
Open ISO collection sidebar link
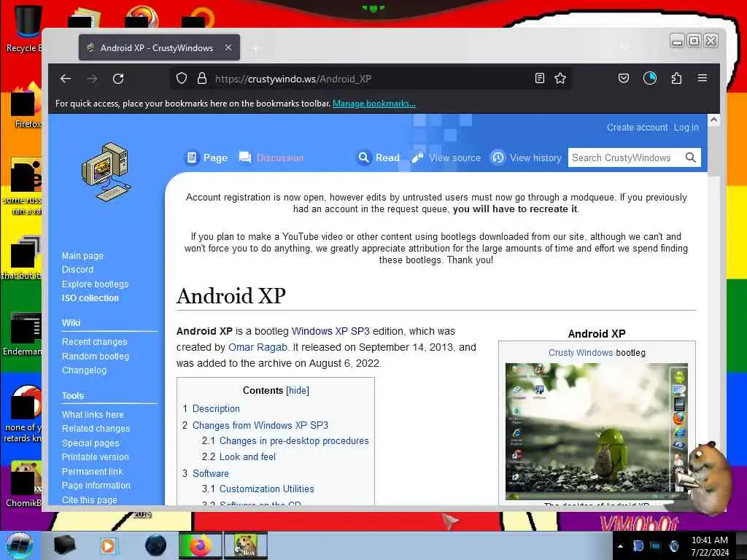point(90,298)
